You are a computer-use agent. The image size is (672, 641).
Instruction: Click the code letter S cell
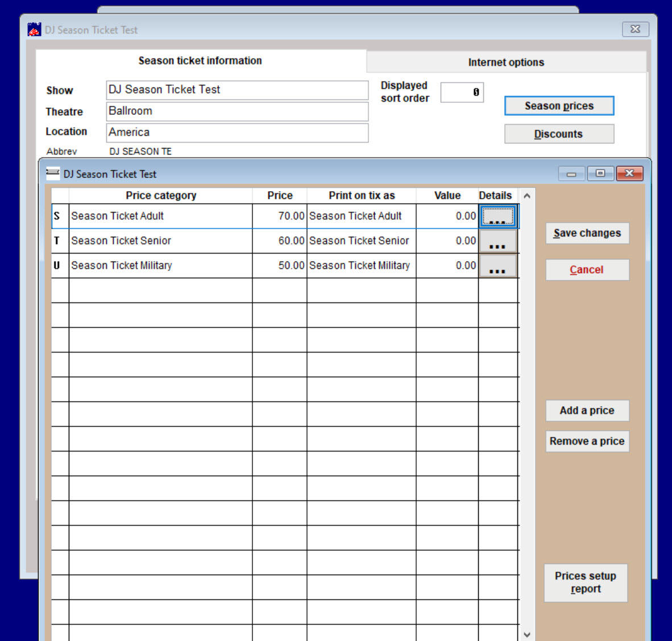(x=60, y=216)
